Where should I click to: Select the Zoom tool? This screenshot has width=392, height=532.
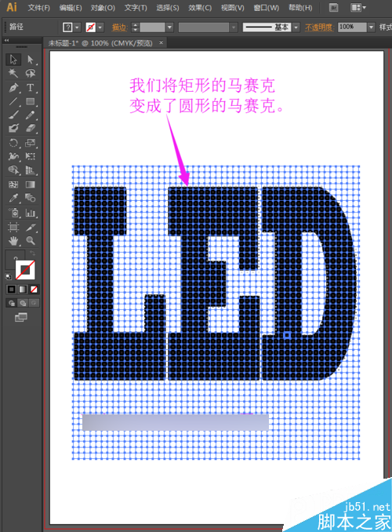coord(30,241)
